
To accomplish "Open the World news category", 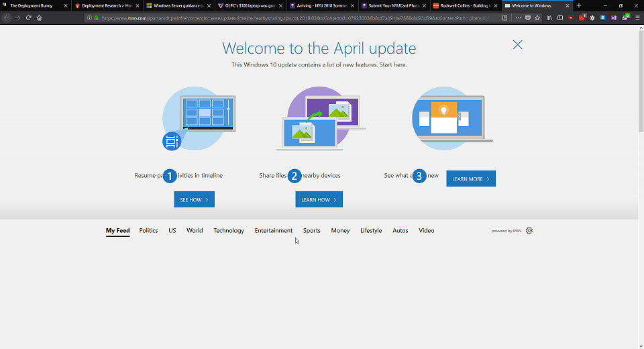I will [195, 231].
